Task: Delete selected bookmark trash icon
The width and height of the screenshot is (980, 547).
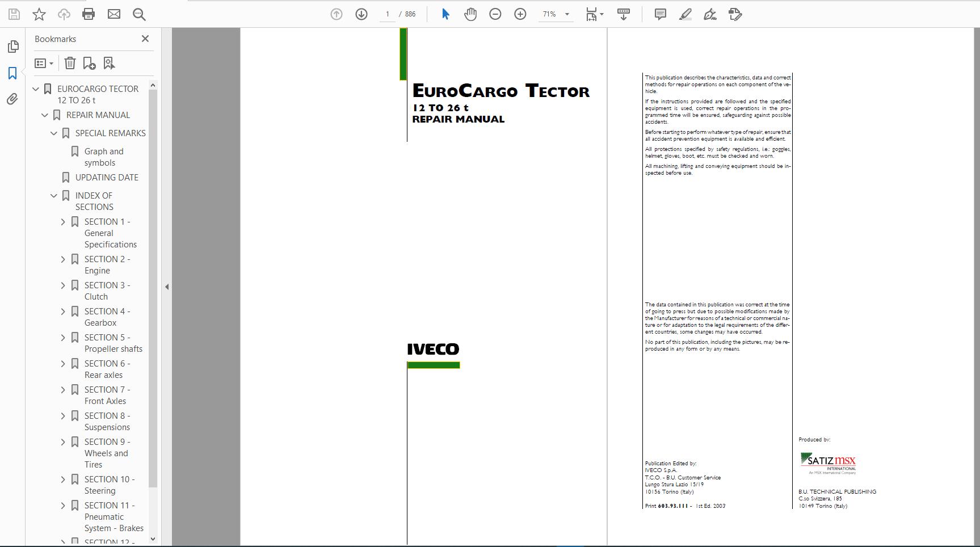Action: pyautogui.click(x=70, y=63)
